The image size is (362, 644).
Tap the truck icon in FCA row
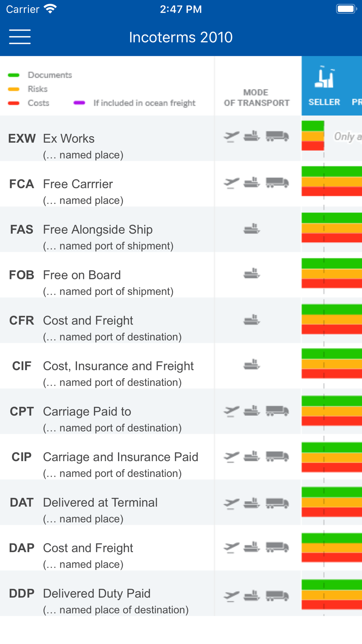[277, 182]
